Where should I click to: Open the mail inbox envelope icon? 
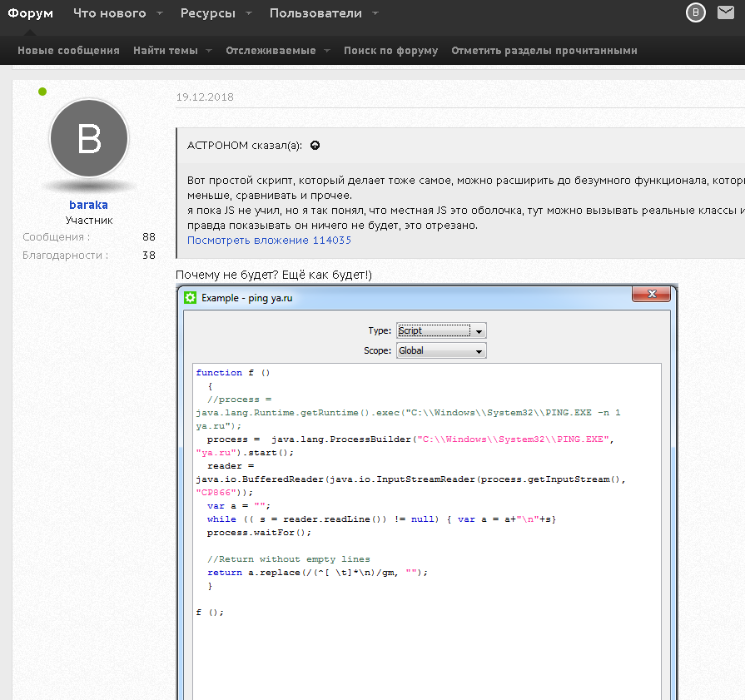point(726,12)
